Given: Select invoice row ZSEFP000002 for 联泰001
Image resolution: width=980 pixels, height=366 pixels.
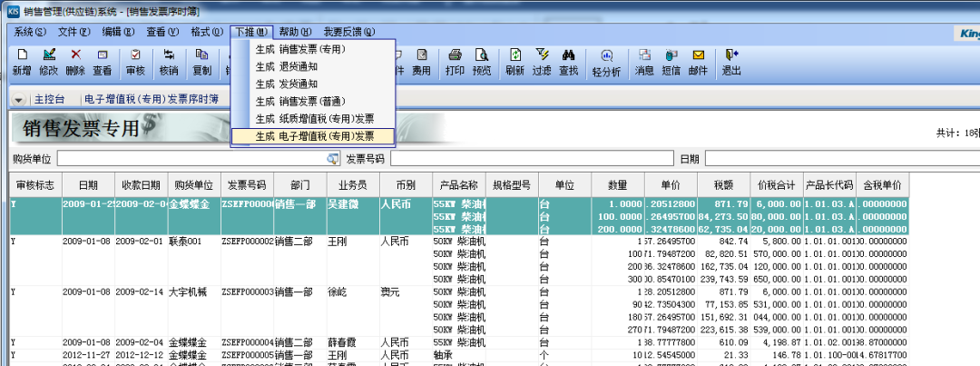Looking at the screenshot, I should click(x=247, y=241).
